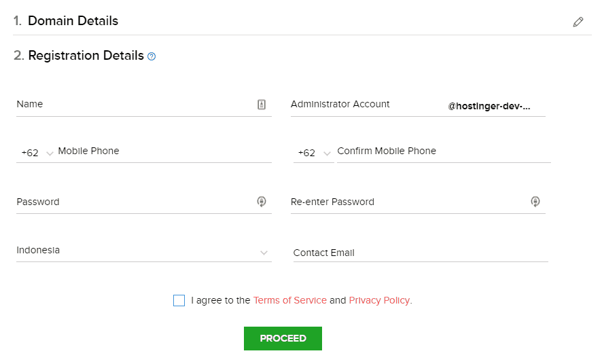
Task: Focus the Administrator Account field
Action: [x=418, y=105]
